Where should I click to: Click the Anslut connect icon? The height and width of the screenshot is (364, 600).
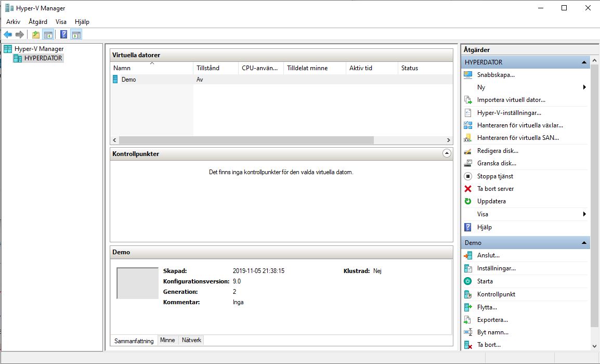pyautogui.click(x=467, y=255)
